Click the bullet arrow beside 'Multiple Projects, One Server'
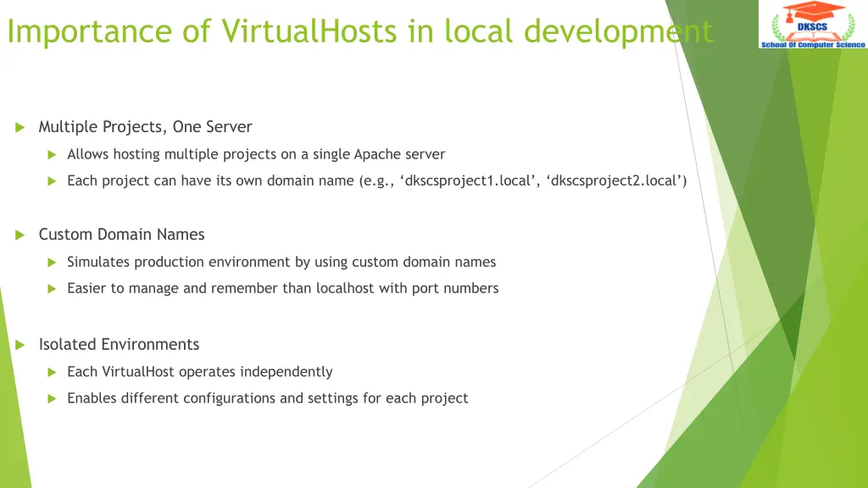Viewport: 868px width, 488px height. pos(20,128)
